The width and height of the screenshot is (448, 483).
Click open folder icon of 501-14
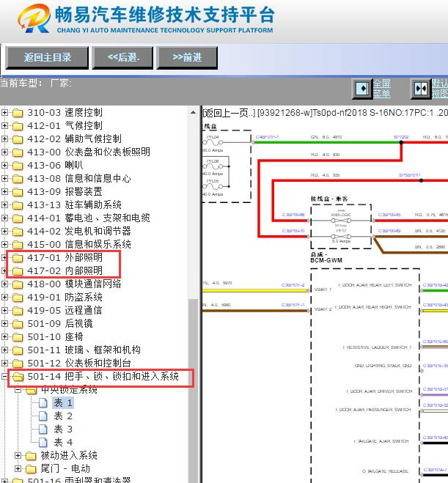(x=18, y=377)
